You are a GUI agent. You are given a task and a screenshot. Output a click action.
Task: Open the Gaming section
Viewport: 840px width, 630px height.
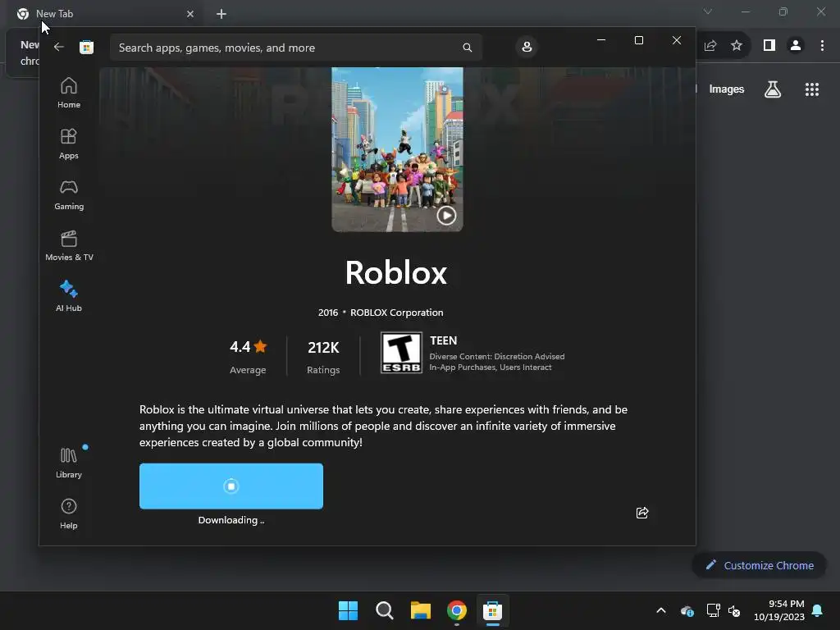pos(69,194)
